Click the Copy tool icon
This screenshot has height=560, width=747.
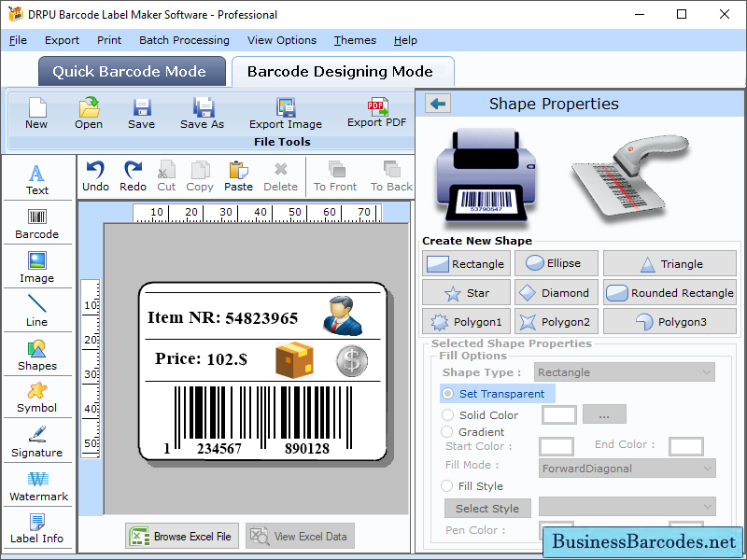(200, 170)
